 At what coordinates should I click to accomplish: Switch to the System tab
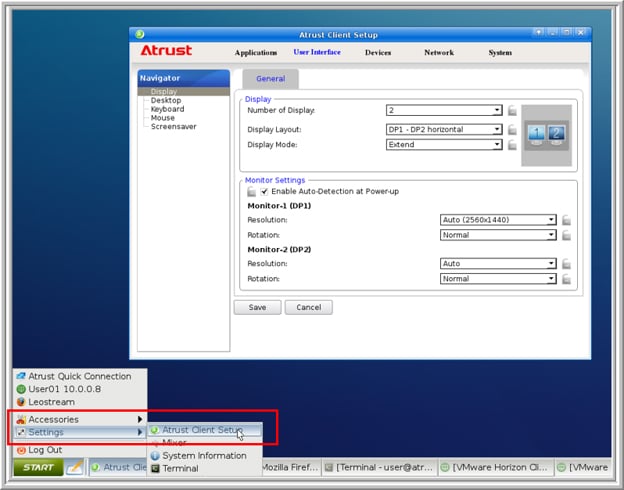(500, 53)
